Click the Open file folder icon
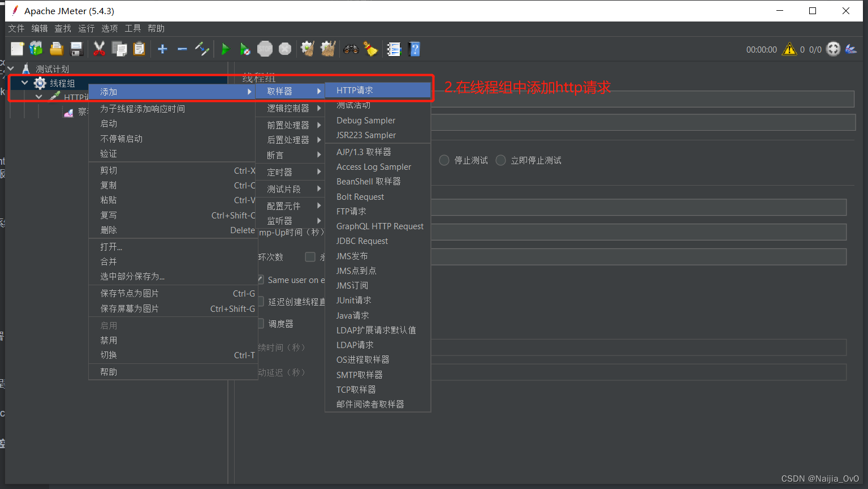Viewport: 868px width, 489px height. point(57,49)
